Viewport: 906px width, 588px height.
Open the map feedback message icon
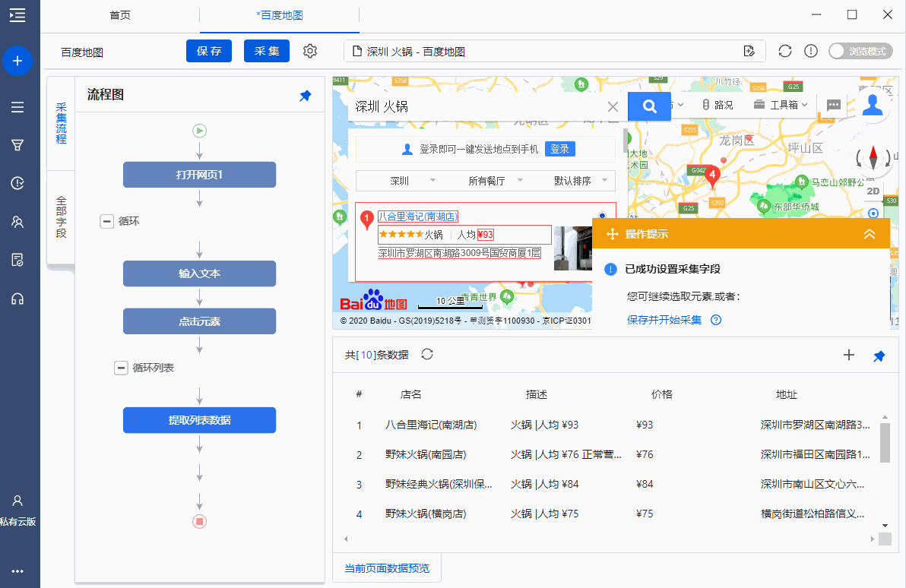833,105
